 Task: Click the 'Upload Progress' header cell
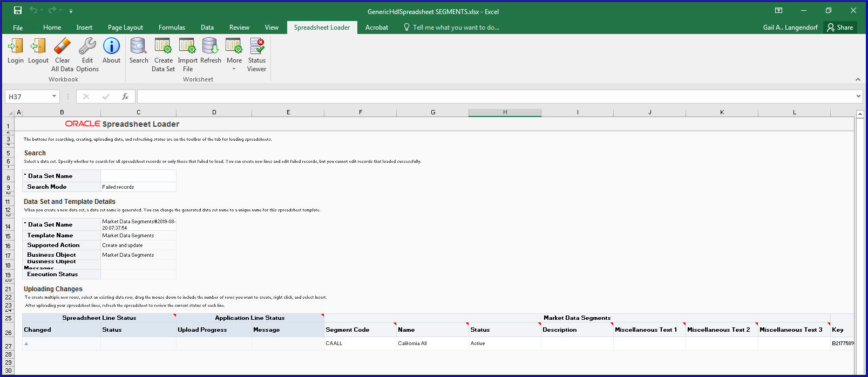coord(214,330)
